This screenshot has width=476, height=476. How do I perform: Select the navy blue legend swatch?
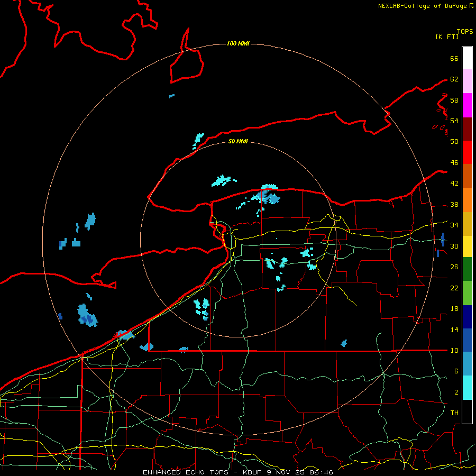467,317
